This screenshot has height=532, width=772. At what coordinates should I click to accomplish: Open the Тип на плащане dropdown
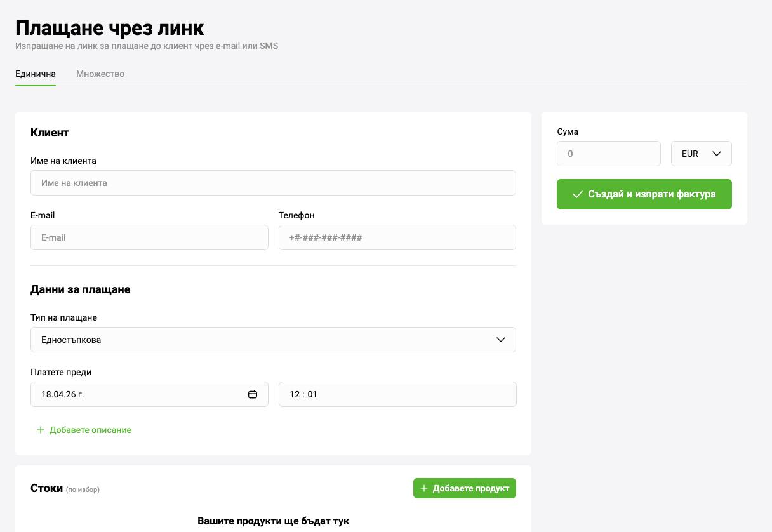(x=273, y=340)
